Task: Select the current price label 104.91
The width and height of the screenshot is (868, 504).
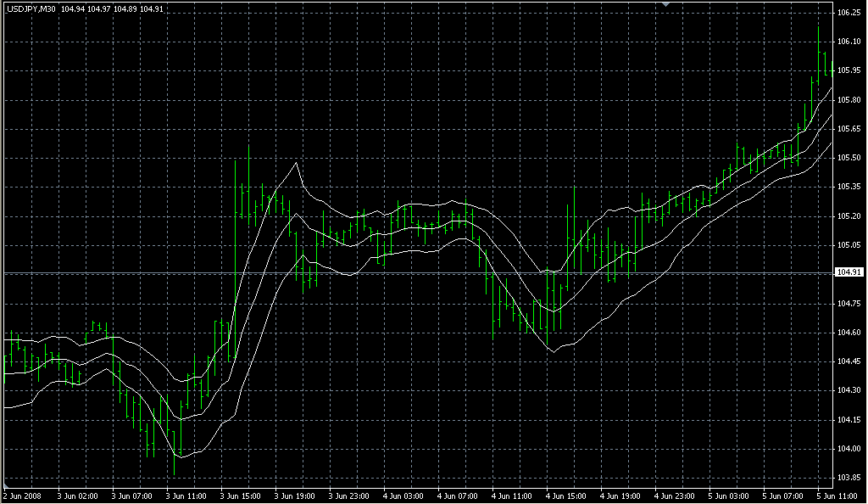Action: point(848,272)
